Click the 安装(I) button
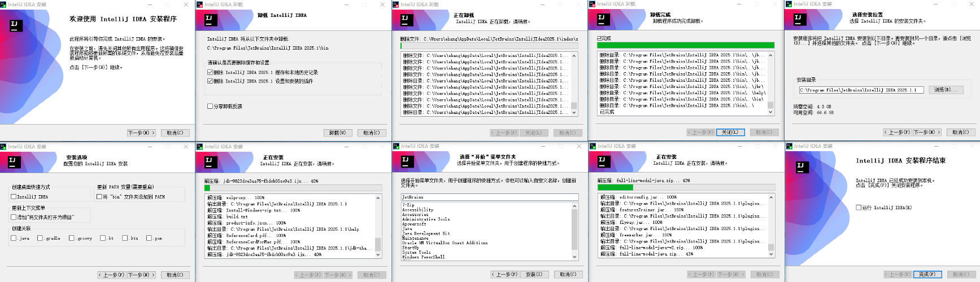980x282 pixels. [534, 275]
